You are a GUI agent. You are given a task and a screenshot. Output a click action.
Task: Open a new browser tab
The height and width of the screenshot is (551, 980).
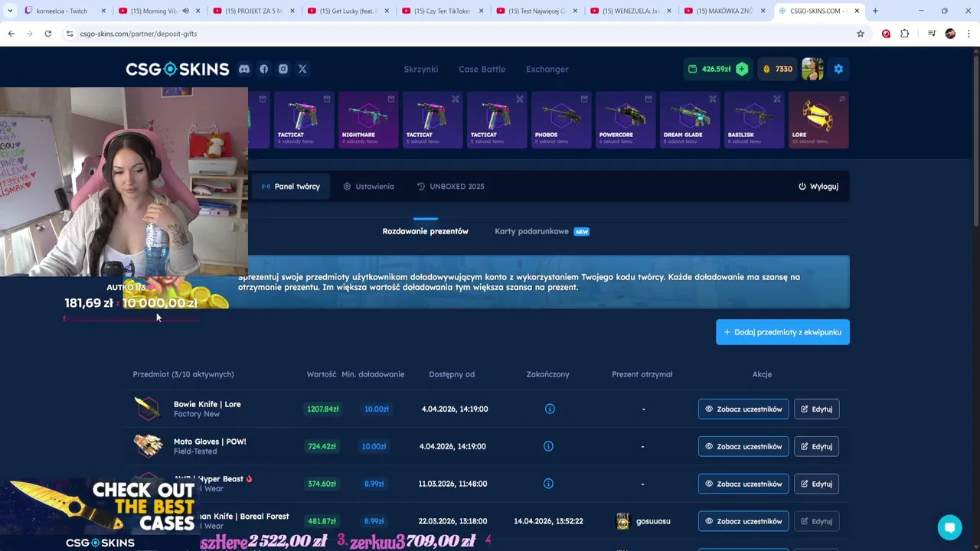pos(875,11)
